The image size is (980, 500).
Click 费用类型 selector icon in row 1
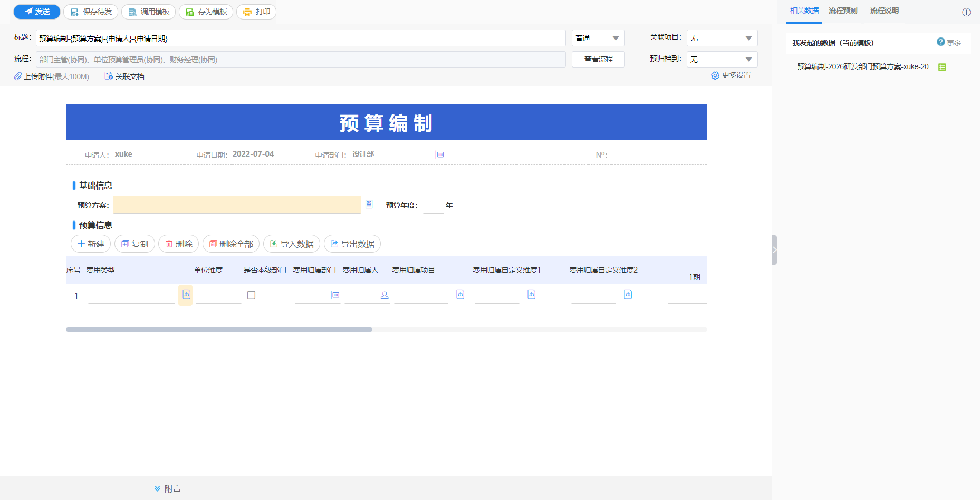coord(186,294)
